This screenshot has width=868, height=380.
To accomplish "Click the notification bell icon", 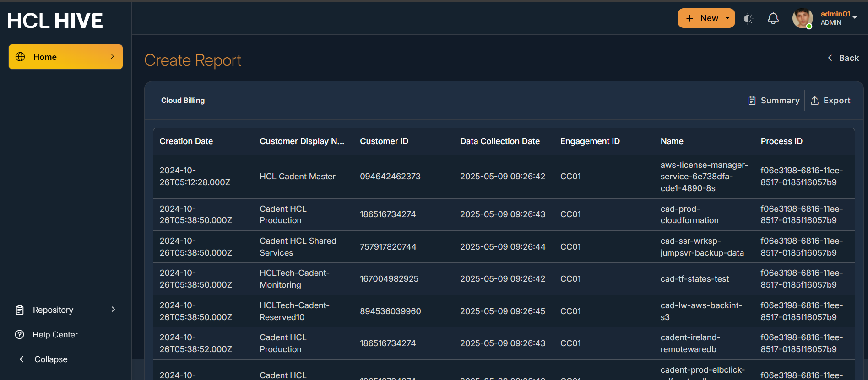I will (x=773, y=18).
